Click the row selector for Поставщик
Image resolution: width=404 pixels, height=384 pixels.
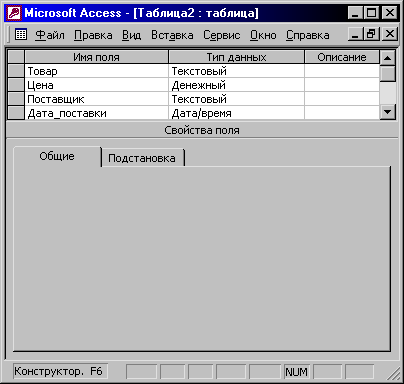pos(16,99)
